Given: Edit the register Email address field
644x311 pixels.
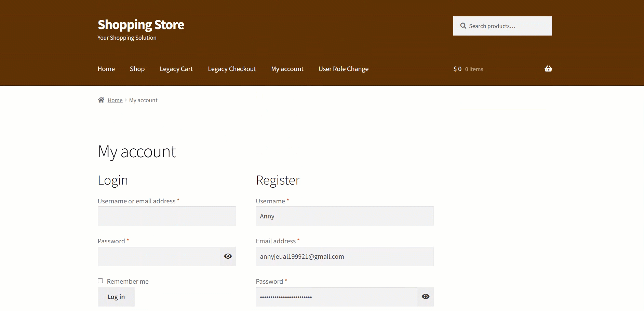Looking at the screenshot, I should point(344,257).
